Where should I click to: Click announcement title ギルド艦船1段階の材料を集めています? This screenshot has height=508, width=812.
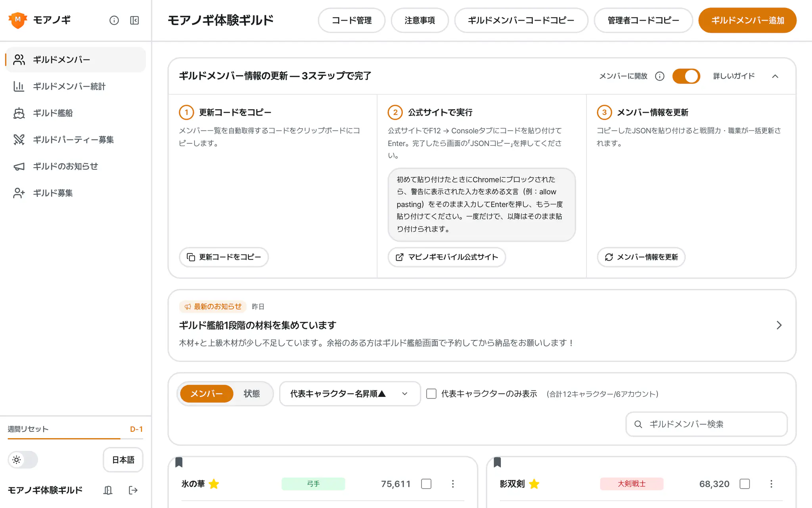coord(258,325)
